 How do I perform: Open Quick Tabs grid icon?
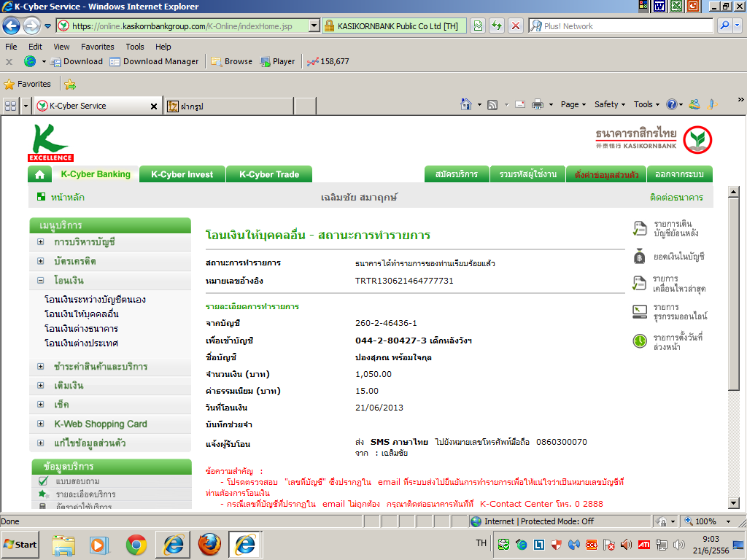pyautogui.click(x=10, y=106)
